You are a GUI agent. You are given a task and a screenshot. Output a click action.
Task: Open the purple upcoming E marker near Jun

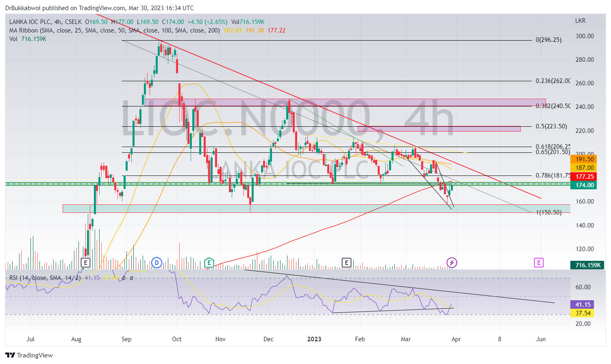point(538,262)
